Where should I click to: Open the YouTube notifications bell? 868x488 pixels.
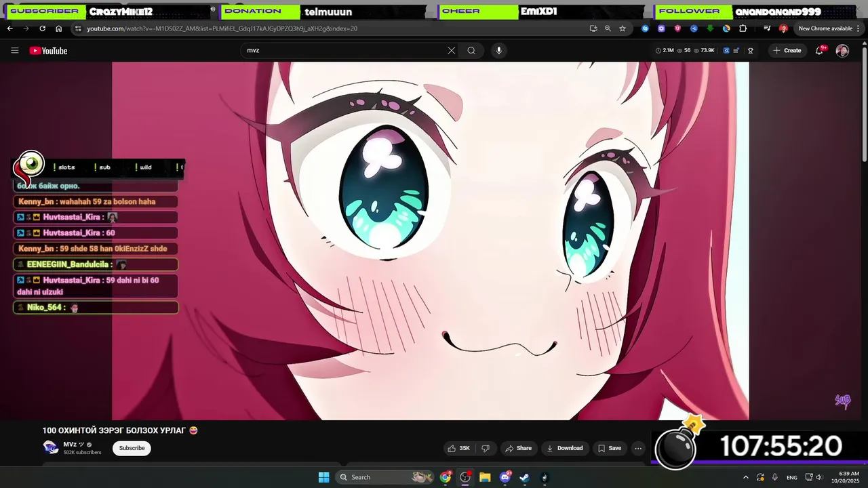coord(819,50)
